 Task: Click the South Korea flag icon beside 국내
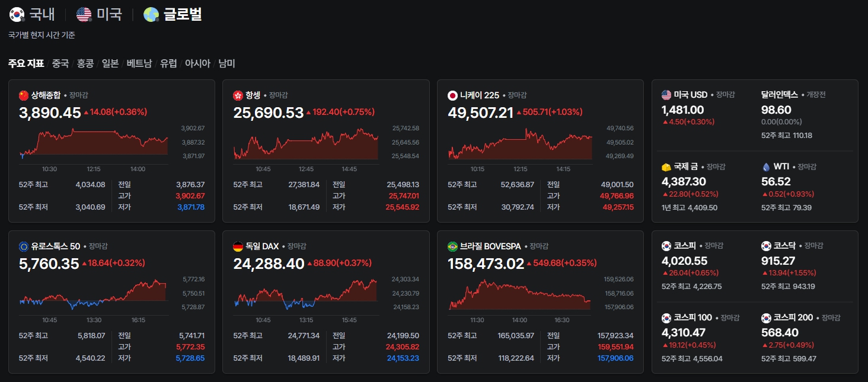(x=17, y=14)
